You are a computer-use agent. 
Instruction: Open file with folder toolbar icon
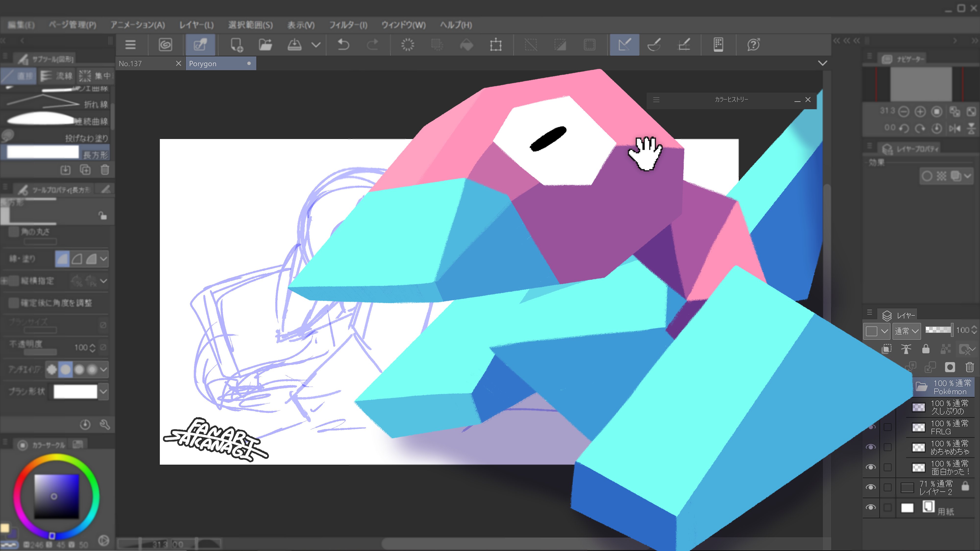265,45
